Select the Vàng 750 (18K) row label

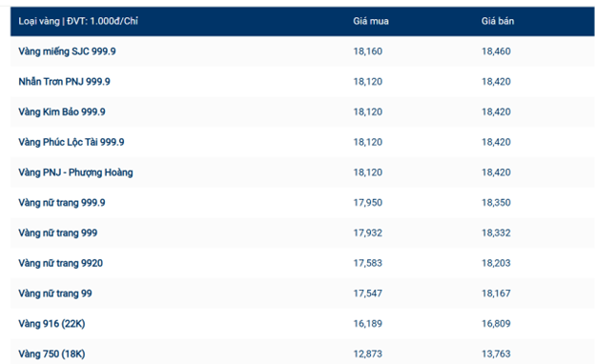(52, 354)
